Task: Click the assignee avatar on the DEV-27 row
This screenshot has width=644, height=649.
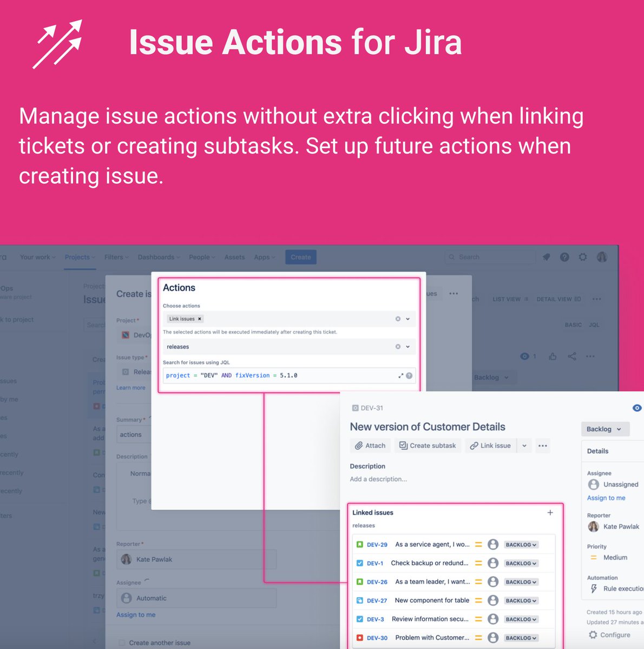Action: pyautogui.click(x=493, y=601)
